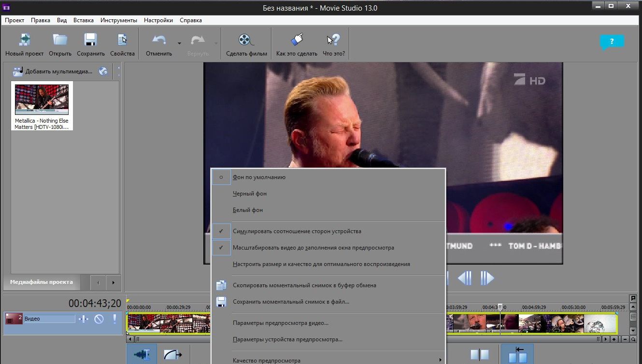
Task: Expand the Отменить undo history dropdown arrow
Action: tap(179, 43)
